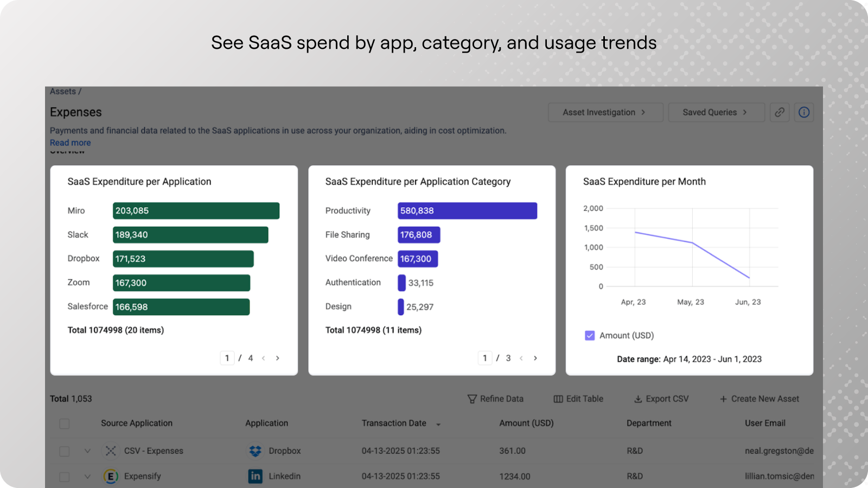Click the Miro expenditure bar
Image resolution: width=868 pixels, height=488 pixels.
[x=196, y=211]
